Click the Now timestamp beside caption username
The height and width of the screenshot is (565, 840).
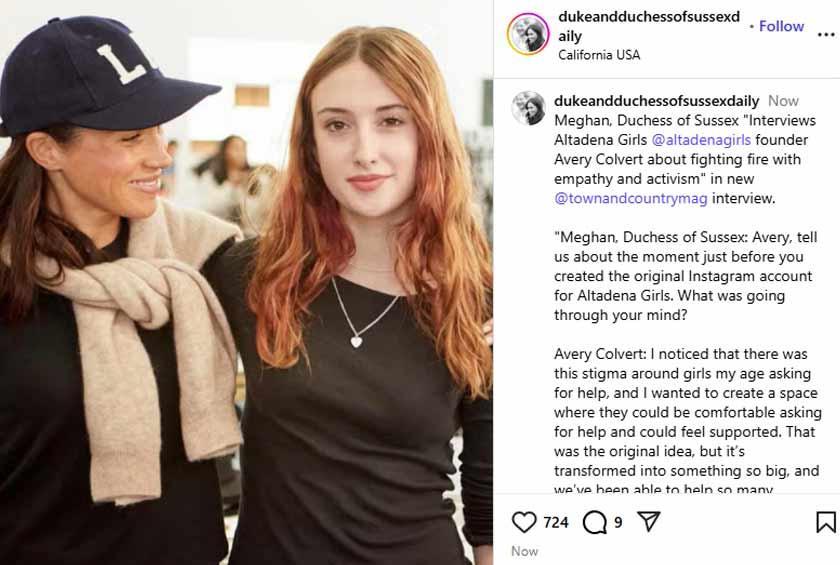click(x=783, y=101)
